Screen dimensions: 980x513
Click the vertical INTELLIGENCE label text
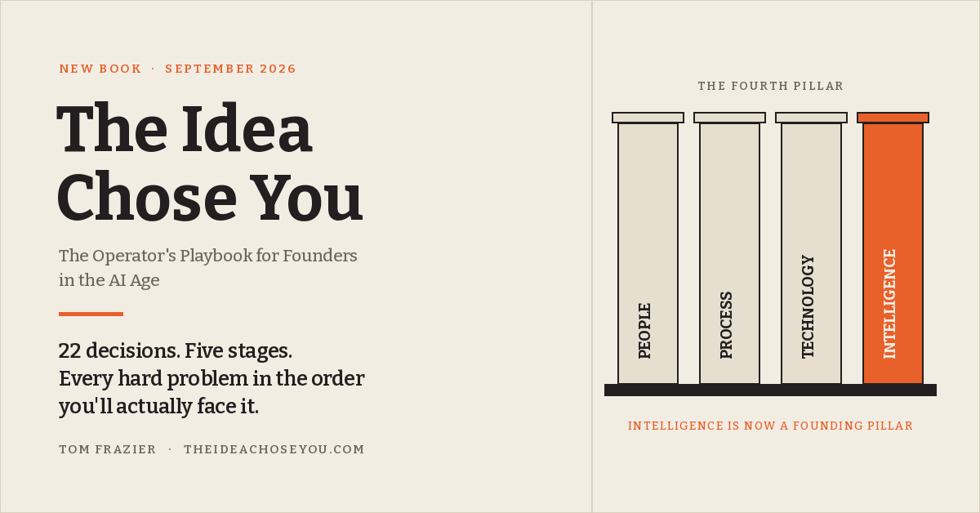[x=890, y=303]
